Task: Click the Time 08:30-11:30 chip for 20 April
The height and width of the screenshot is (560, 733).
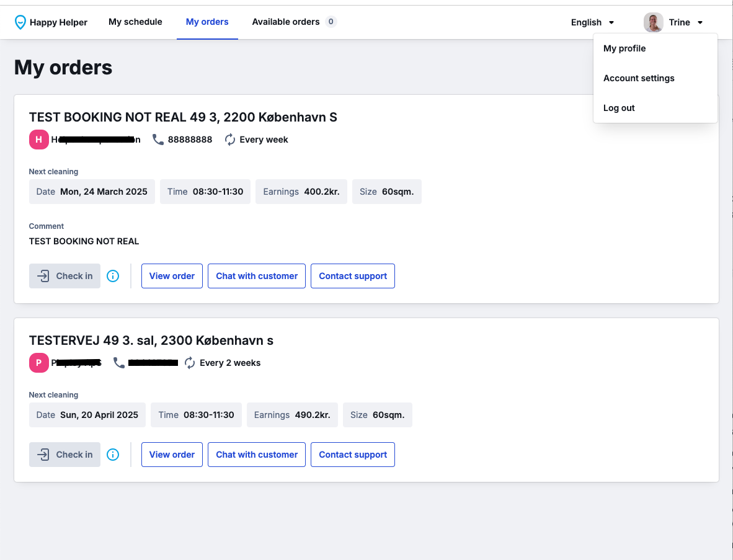Action: [197, 415]
